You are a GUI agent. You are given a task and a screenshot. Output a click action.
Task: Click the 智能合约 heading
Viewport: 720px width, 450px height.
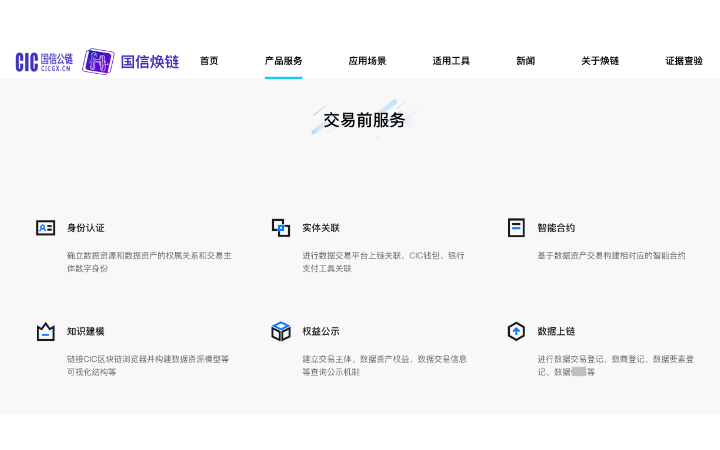(x=556, y=228)
